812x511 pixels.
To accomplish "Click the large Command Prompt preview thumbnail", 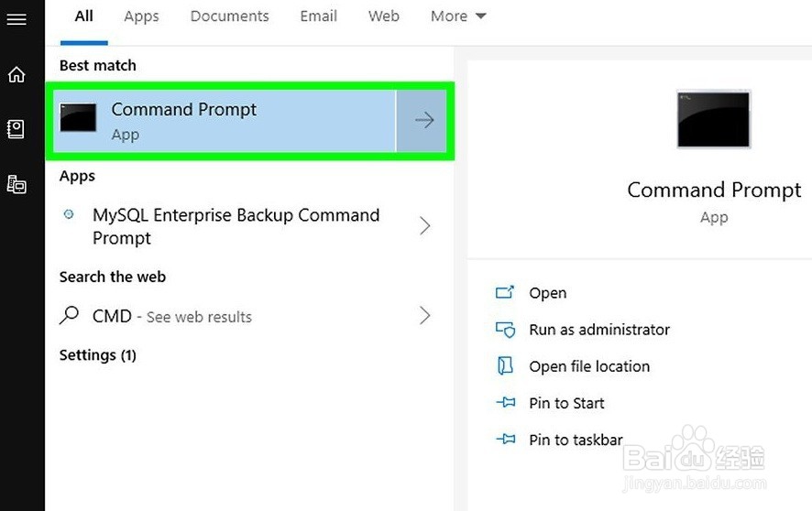I will 714,119.
